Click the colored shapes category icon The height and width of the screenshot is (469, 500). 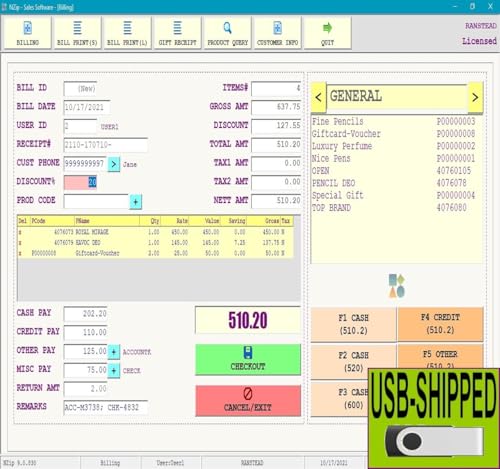coord(397,286)
